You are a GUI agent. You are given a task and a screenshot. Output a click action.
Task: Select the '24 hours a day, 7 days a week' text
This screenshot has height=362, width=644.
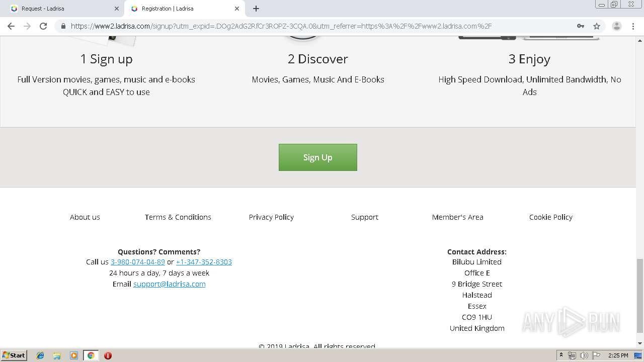pos(159,273)
